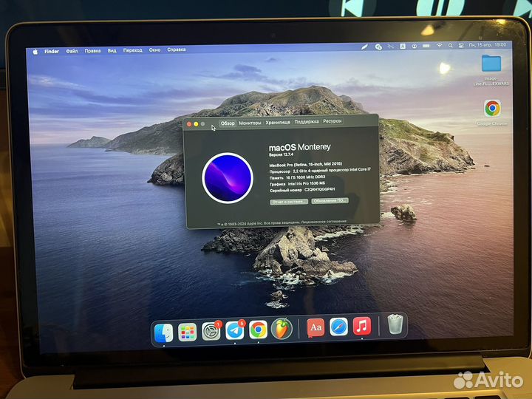Open the Apple menu
Viewport: 532px width, 399px height.
[35, 52]
